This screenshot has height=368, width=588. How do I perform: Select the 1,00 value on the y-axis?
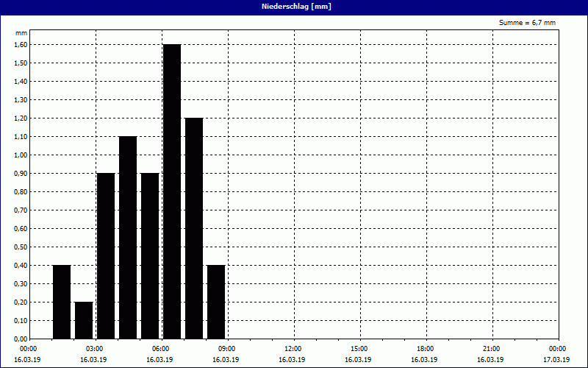click(20, 155)
